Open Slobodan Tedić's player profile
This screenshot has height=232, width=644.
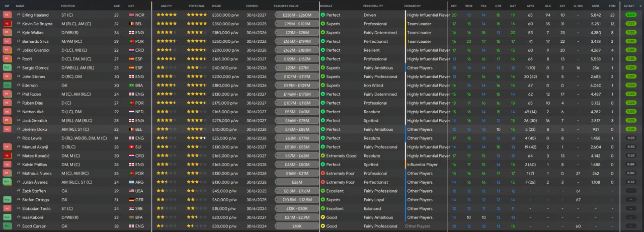pyautogui.click(x=35, y=208)
